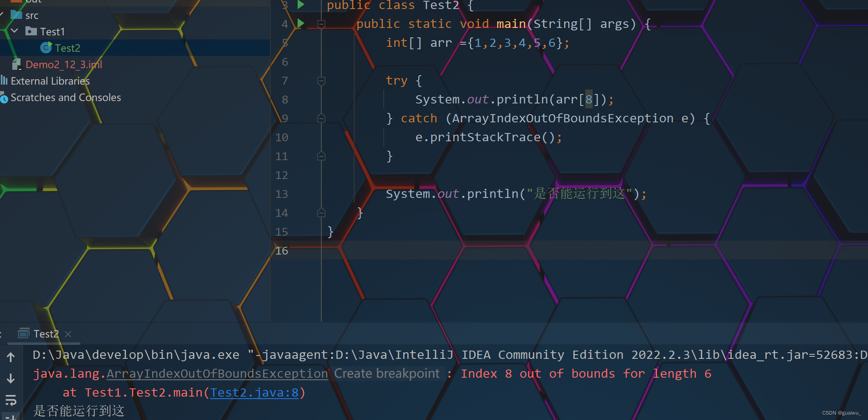Click the Test2 class icon in the project tree
This screenshot has width=868, height=420.
46,48
